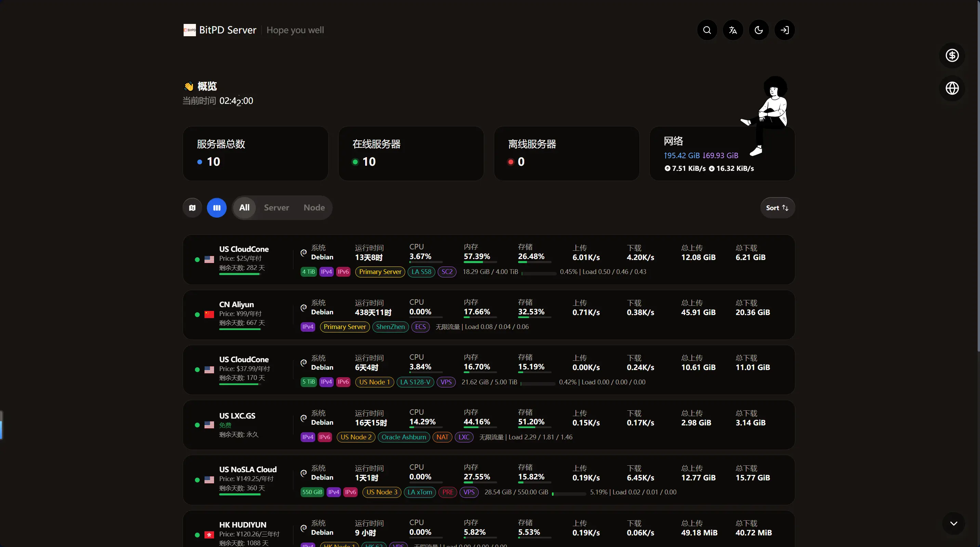This screenshot has width=980, height=547.
Task: Click the US CloudCone memory usage bar
Action: (x=480, y=262)
